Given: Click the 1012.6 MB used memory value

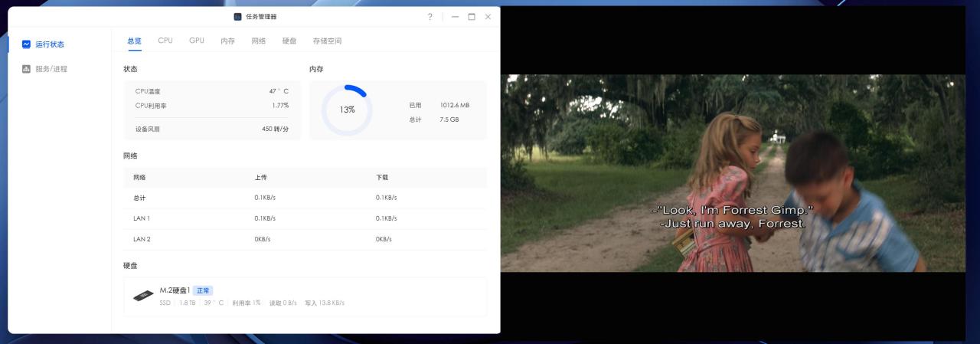Looking at the screenshot, I should [455, 105].
